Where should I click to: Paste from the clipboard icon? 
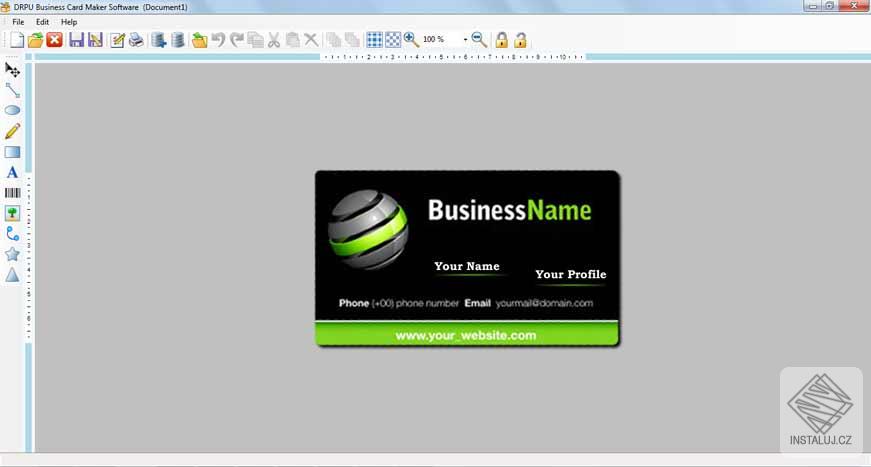pyautogui.click(x=292, y=40)
